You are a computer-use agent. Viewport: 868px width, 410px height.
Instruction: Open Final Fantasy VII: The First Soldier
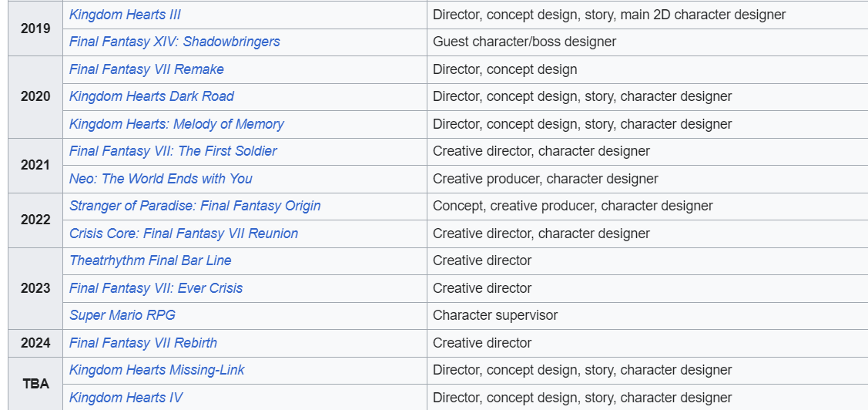pos(173,151)
